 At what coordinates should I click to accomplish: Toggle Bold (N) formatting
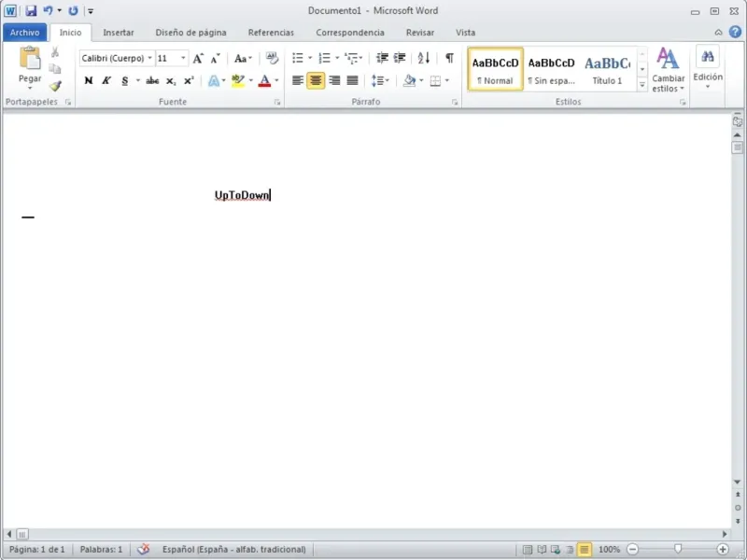point(89,80)
